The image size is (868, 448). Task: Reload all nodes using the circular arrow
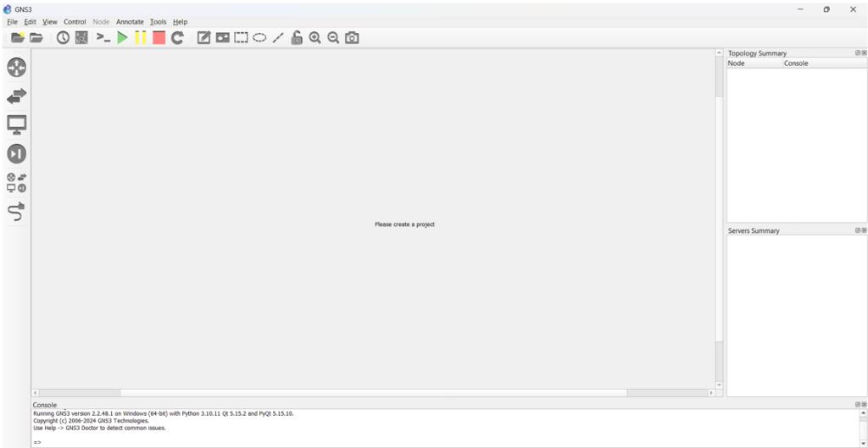177,37
